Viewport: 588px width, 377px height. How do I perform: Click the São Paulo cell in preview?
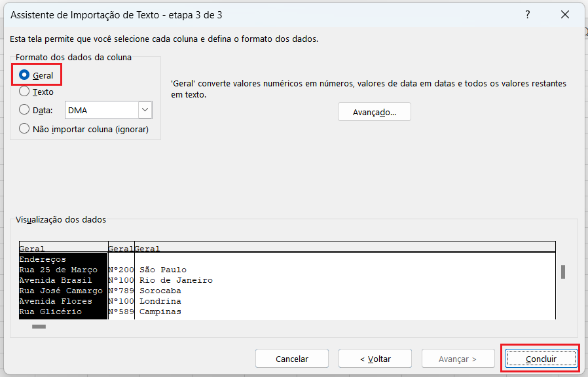163,270
